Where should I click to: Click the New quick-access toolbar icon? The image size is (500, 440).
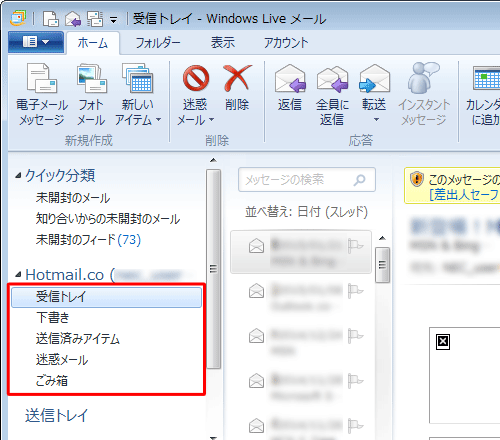[x=51, y=18]
